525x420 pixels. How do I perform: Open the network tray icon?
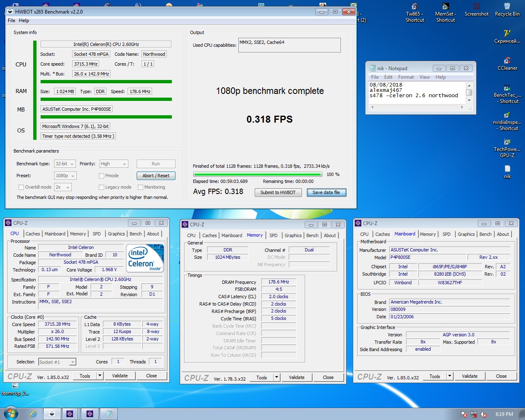tap(474, 414)
